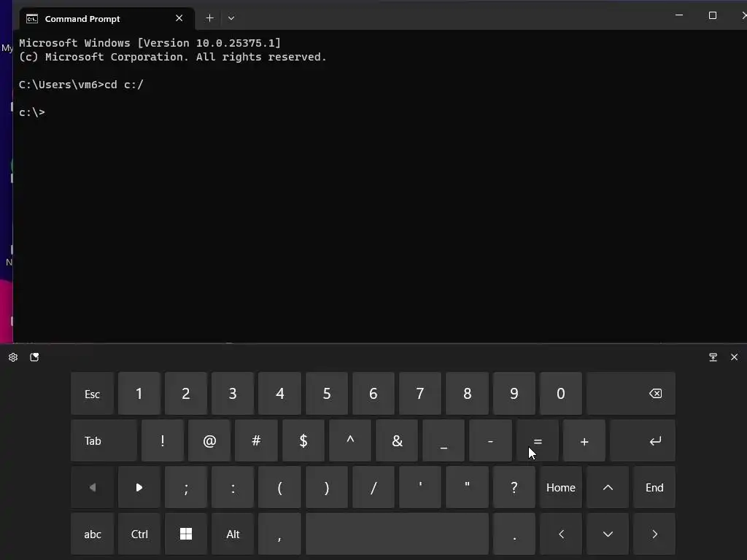Tap the number 1 key
Screen dimensions: 747x560
click(x=139, y=394)
